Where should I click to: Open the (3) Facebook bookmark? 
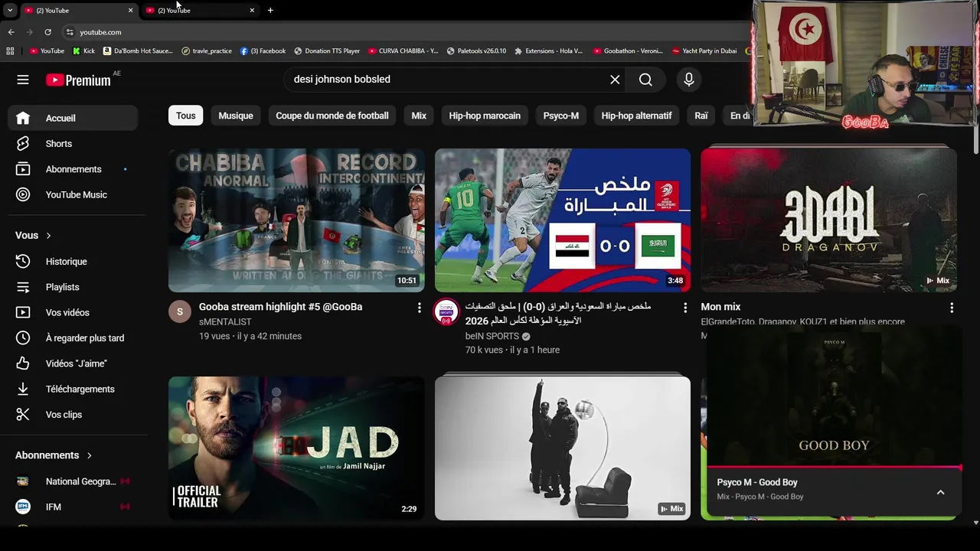coord(263,51)
